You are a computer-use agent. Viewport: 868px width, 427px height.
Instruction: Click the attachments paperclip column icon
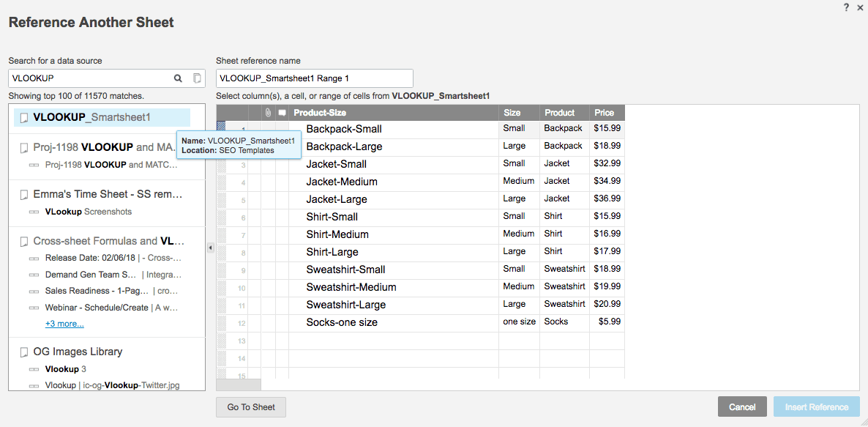click(268, 113)
